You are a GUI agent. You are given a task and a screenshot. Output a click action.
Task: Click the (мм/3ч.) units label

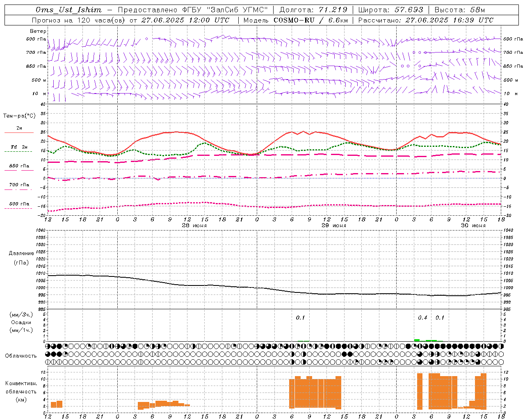(x=21, y=315)
